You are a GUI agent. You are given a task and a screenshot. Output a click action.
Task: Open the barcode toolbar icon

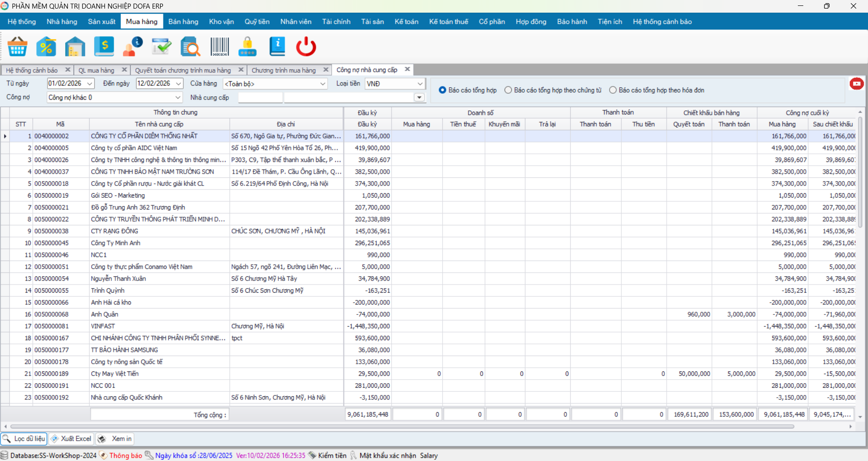point(219,47)
